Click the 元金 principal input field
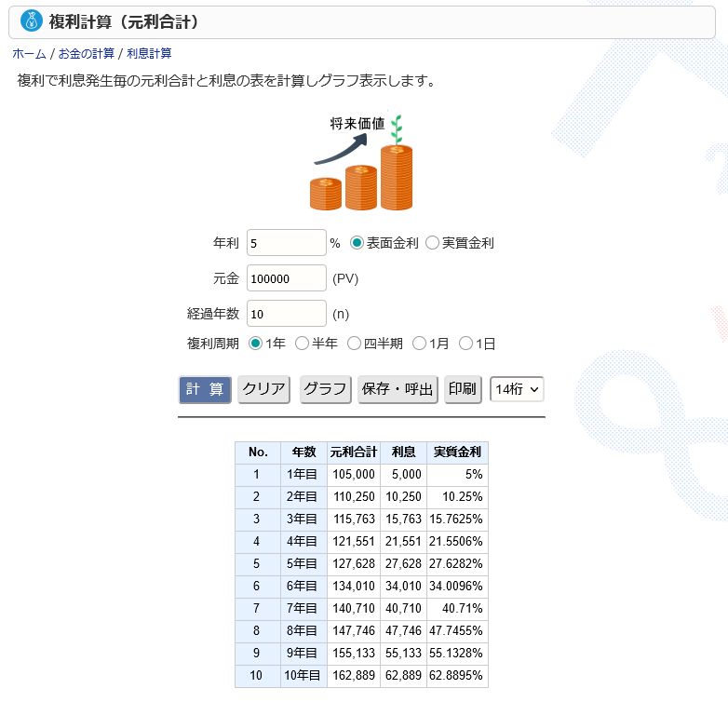Screen dimensions: 728x702 click(286, 278)
